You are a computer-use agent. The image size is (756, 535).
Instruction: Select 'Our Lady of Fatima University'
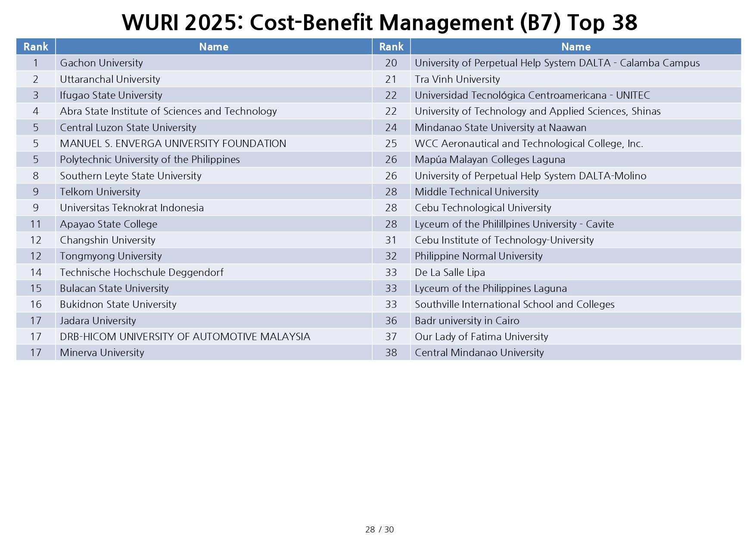(x=481, y=337)
